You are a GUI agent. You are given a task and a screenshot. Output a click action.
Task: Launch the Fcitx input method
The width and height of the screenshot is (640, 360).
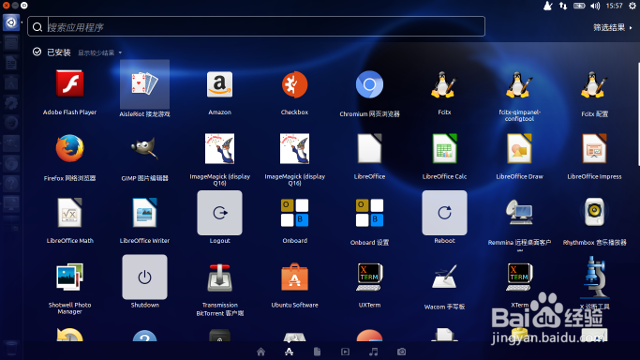[x=444, y=84]
